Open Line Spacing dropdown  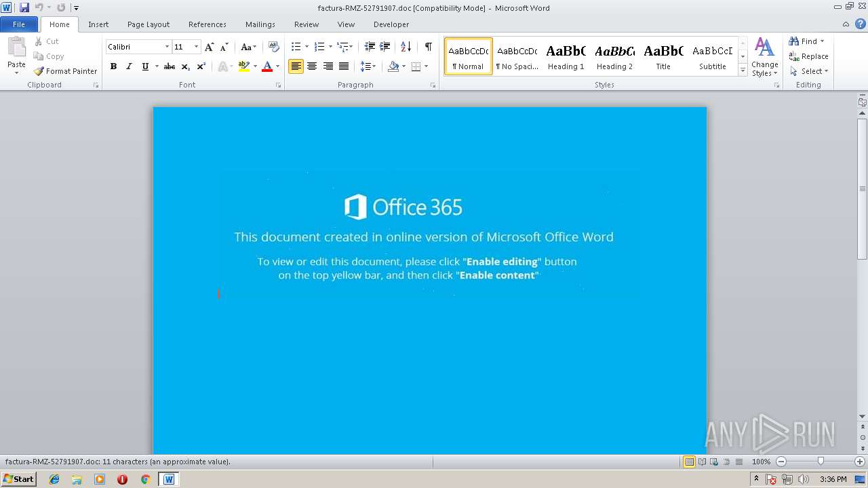coord(368,66)
